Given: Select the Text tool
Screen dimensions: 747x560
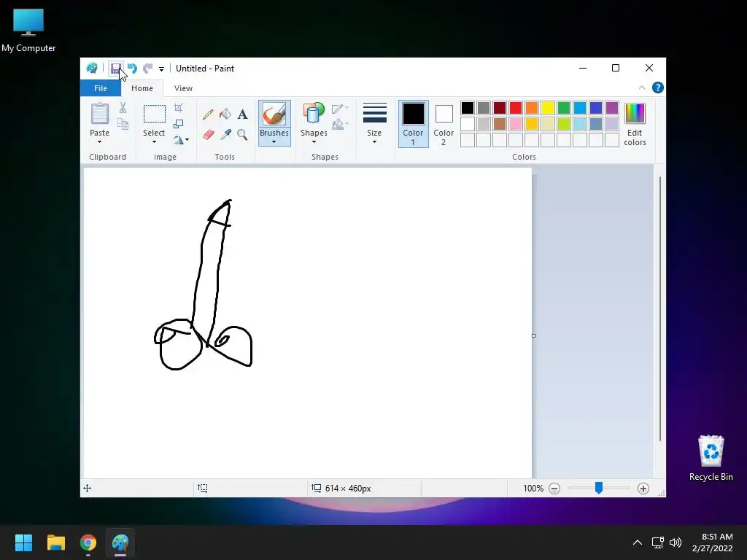Looking at the screenshot, I should tap(242, 114).
